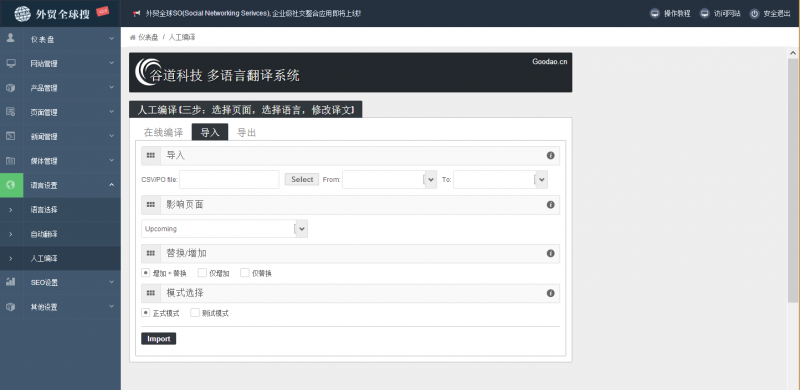Click the 仪表盘 user icon in sidebar
This screenshot has height=390, width=800.
click(x=11, y=39)
